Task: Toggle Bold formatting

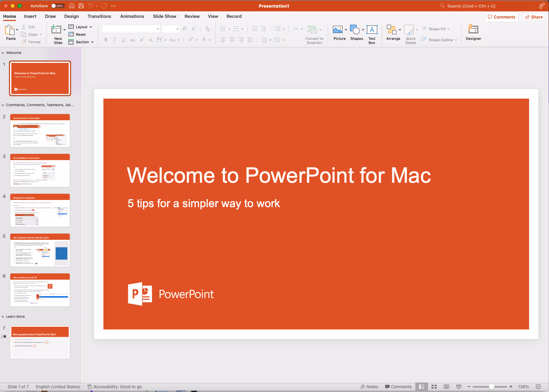Action: (x=106, y=40)
